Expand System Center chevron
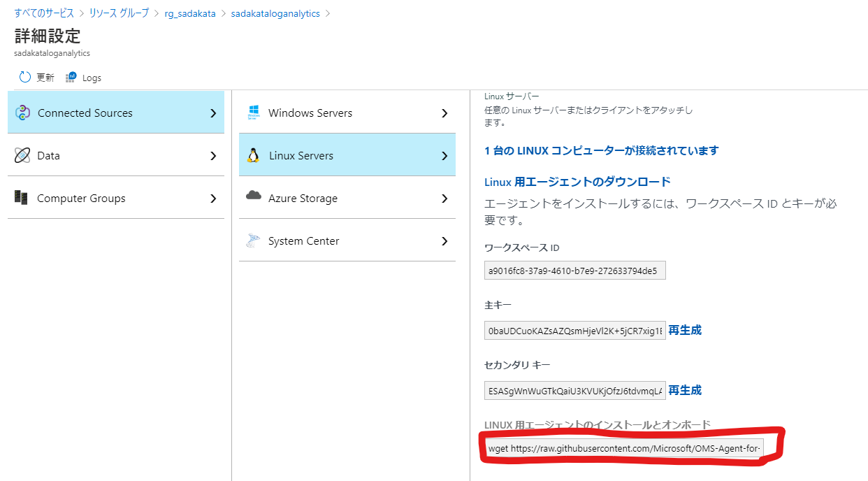This screenshot has width=868, height=481. 444,241
